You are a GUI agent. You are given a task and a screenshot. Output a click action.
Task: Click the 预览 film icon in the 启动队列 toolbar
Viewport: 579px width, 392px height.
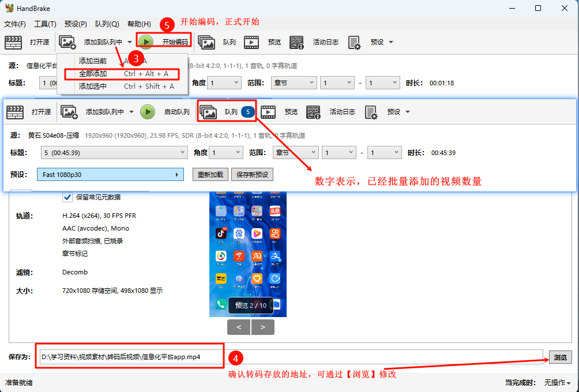268,112
